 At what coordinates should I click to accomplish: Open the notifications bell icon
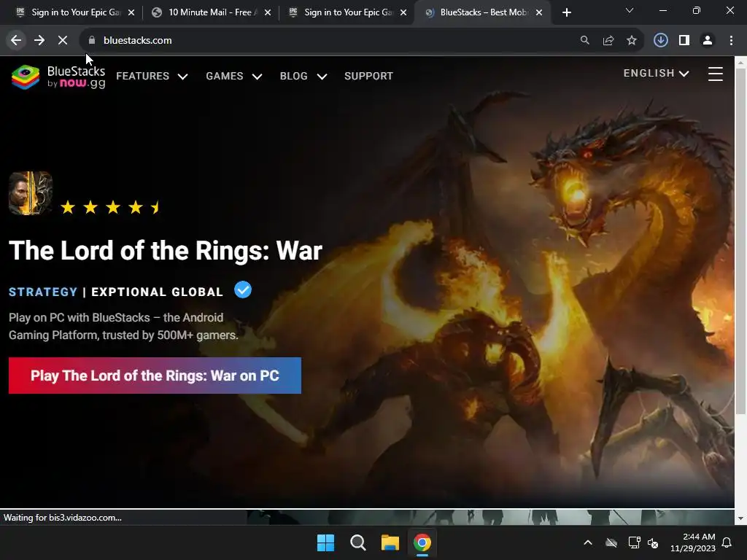point(727,542)
